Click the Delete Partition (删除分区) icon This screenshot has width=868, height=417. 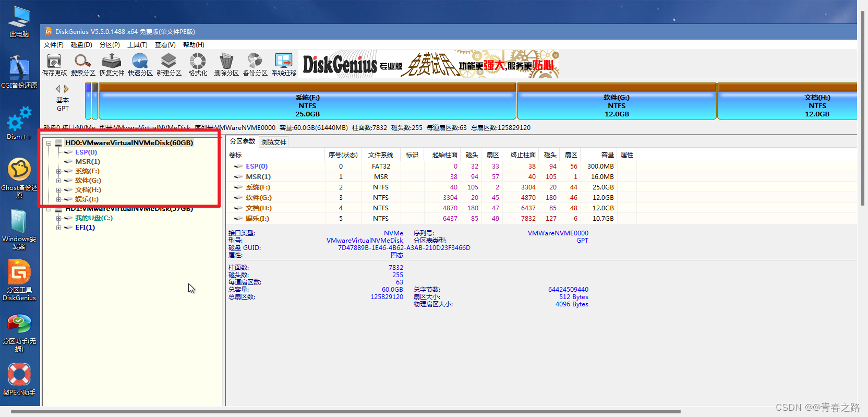(x=226, y=65)
